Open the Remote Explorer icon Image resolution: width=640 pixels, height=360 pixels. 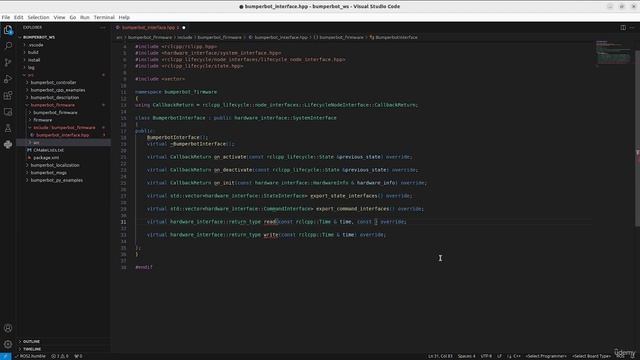(x=8, y=112)
